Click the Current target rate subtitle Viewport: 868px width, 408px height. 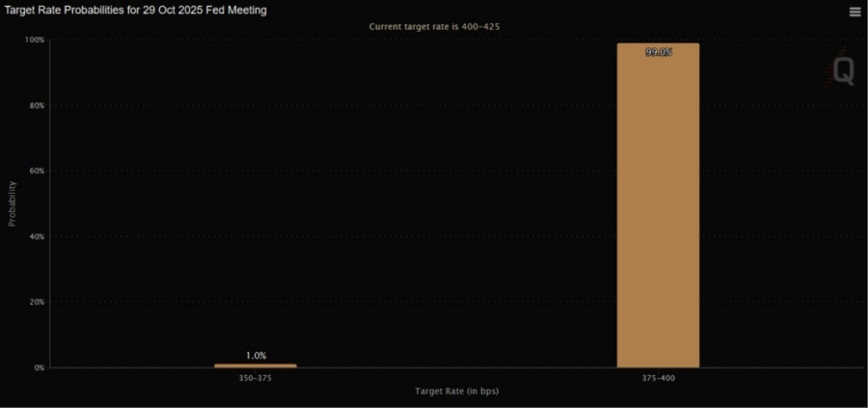(x=434, y=27)
